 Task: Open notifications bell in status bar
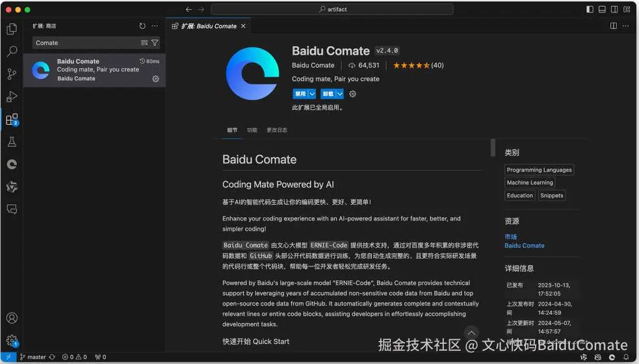coord(626,357)
